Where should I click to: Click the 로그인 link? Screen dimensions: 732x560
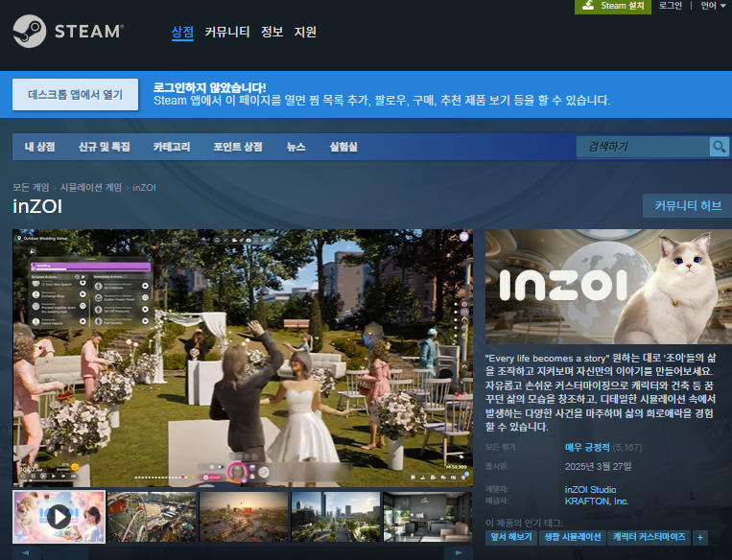pyautogui.click(x=671, y=6)
